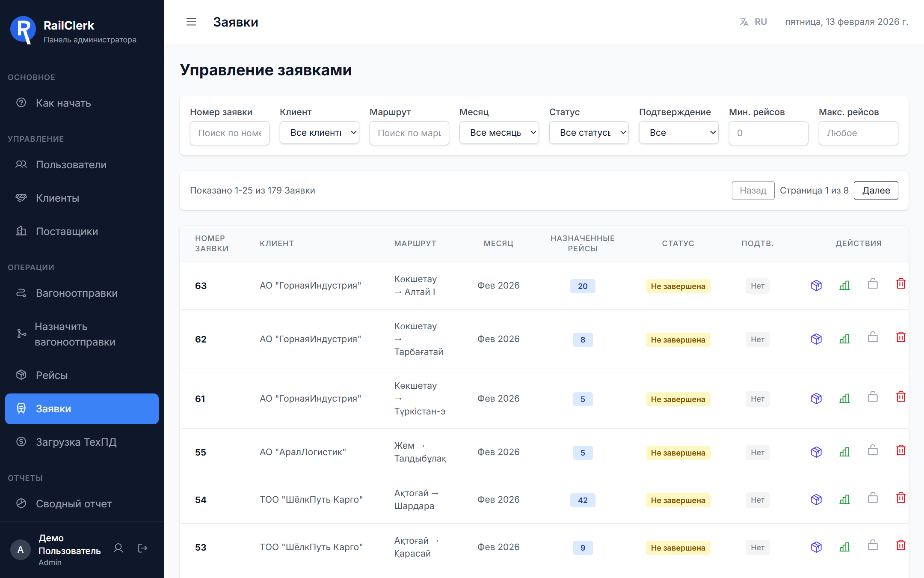Toggle the lock icon on request 54 row
This screenshot has height=578, width=924.
pyautogui.click(x=873, y=498)
